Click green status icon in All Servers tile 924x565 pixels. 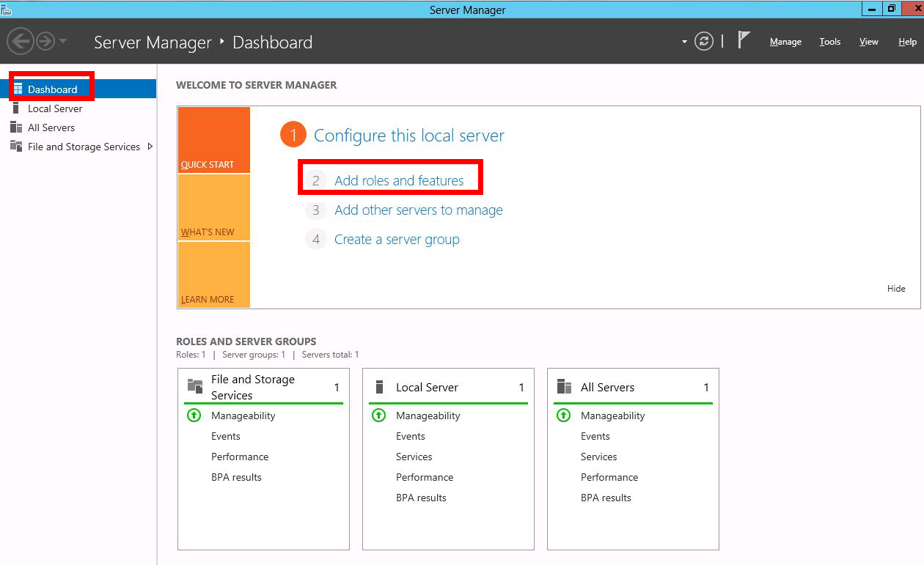[x=563, y=415]
